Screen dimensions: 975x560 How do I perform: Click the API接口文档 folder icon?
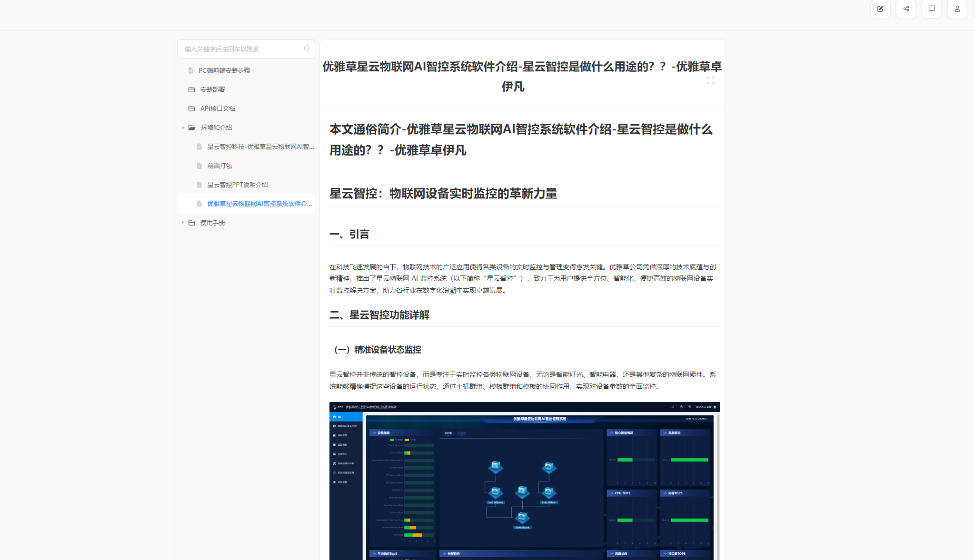point(191,108)
